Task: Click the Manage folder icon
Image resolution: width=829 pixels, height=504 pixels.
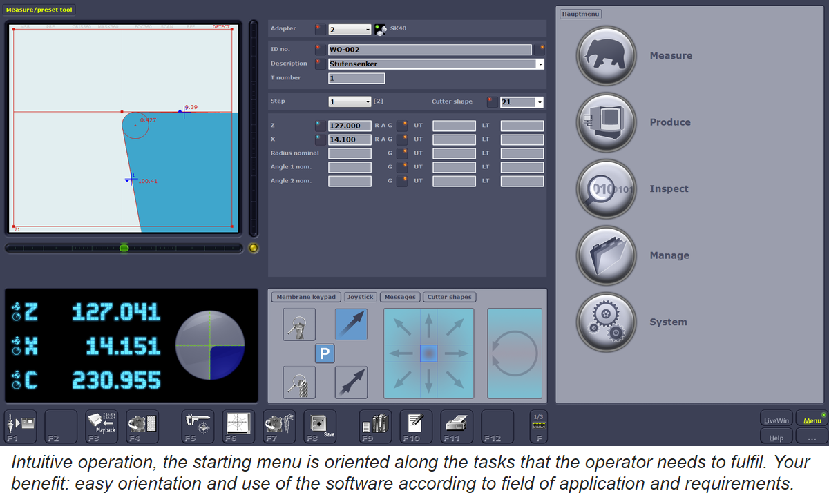Action: point(606,255)
